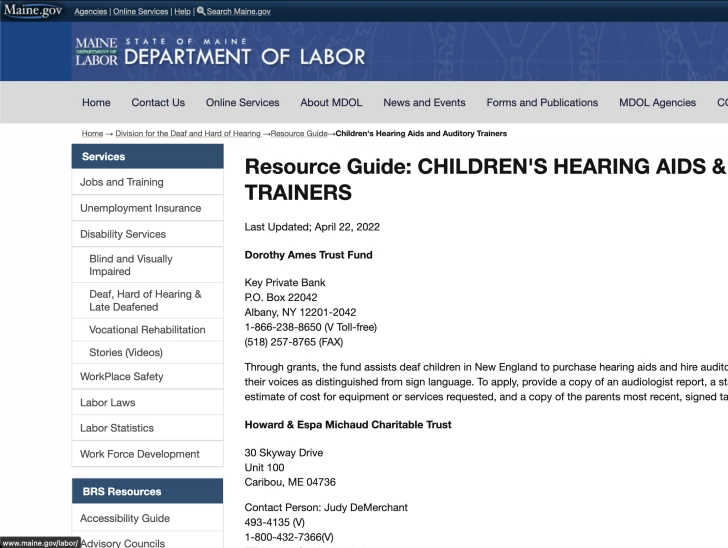Go to the Home navigation item

(x=96, y=102)
